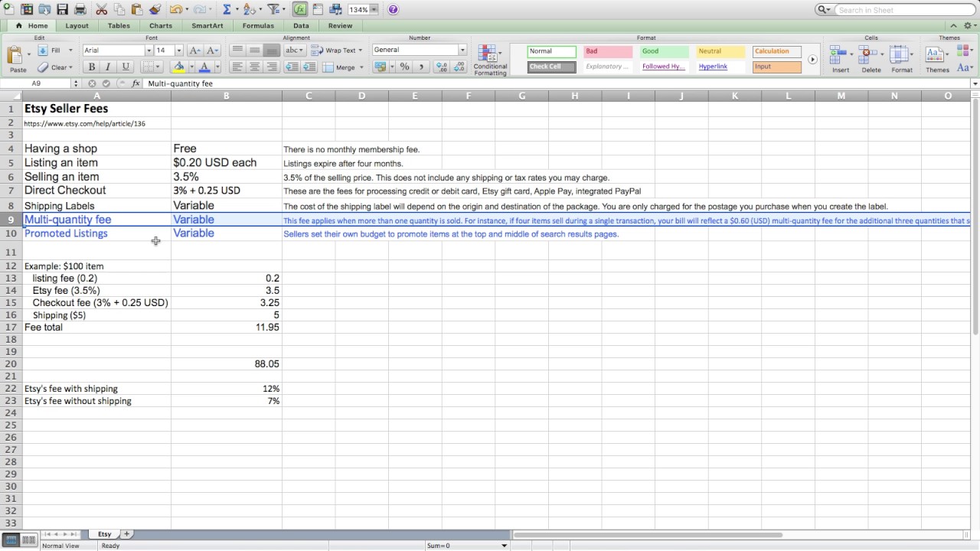This screenshot has height=551, width=980.
Task: Align cell contents to top
Action: click(237, 51)
